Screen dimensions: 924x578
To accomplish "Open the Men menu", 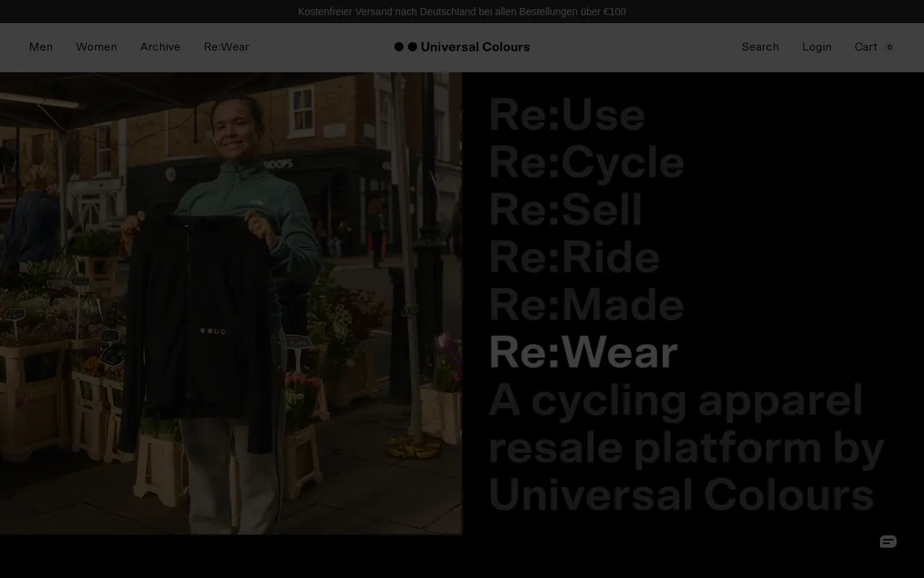I will (x=41, y=47).
